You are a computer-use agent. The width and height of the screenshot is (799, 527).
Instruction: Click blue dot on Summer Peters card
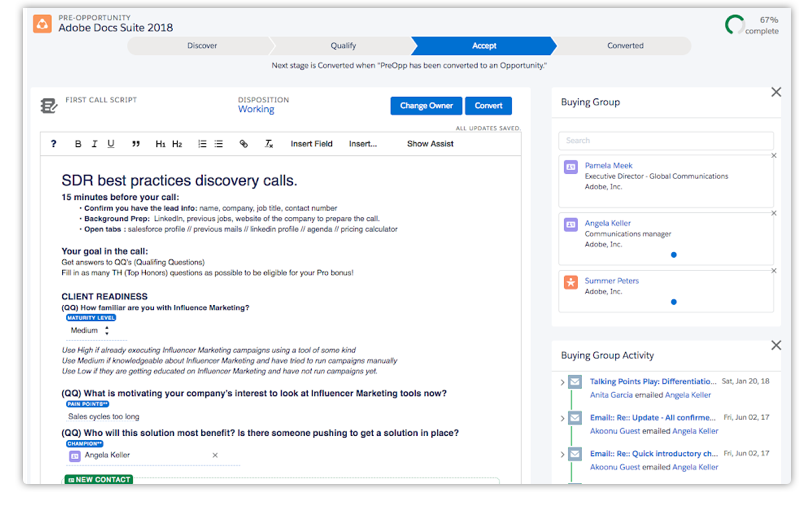click(674, 302)
